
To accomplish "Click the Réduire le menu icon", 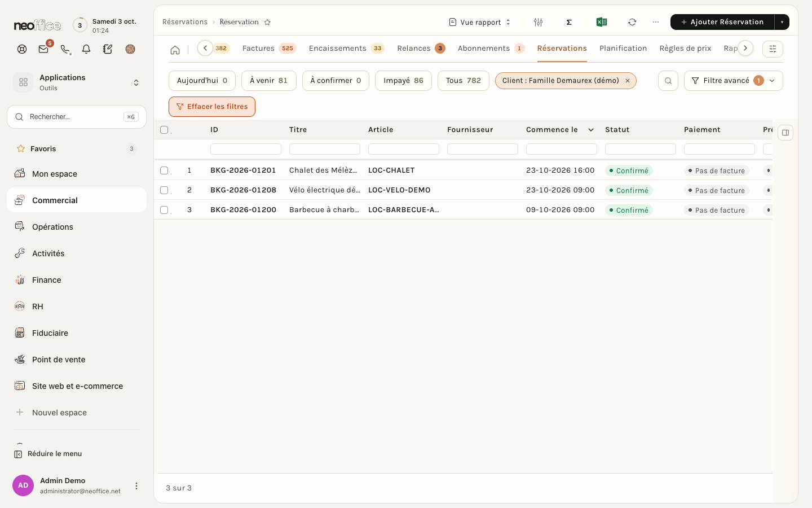I will tap(18, 454).
